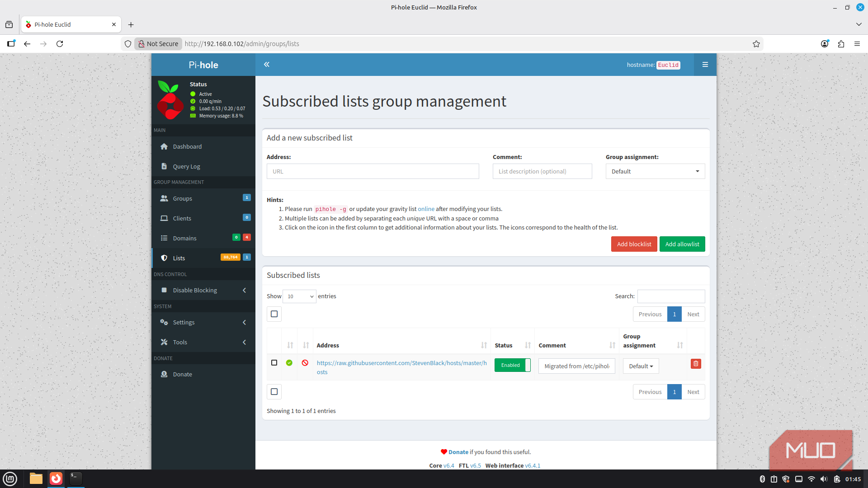Focus the Address URL input field

point(373,171)
